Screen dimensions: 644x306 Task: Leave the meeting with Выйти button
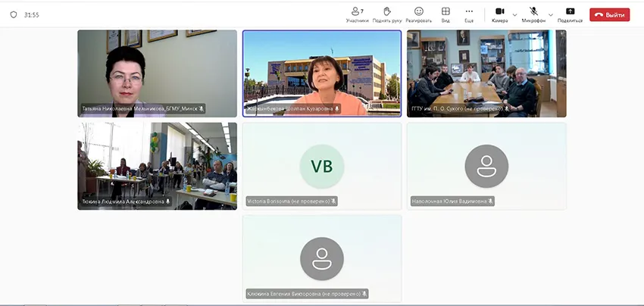tap(609, 14)
